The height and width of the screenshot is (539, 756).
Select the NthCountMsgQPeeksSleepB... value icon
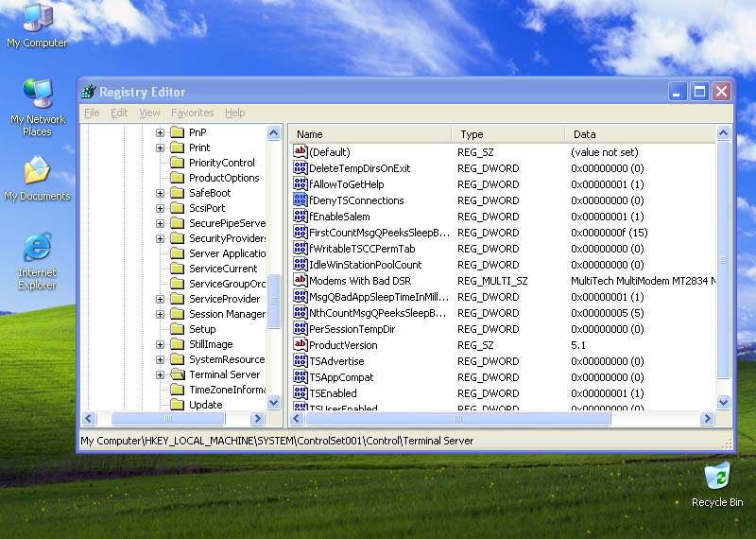[300, 313]
